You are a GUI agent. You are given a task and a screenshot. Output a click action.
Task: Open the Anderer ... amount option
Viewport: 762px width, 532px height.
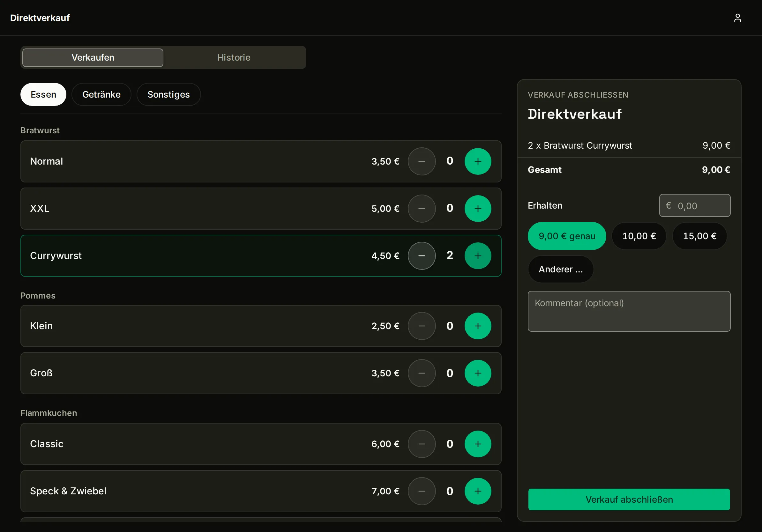point(561,269)
